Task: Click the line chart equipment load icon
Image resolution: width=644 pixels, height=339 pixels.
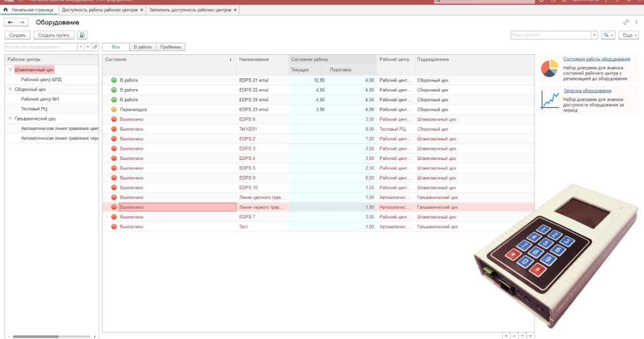Action: 549,99
